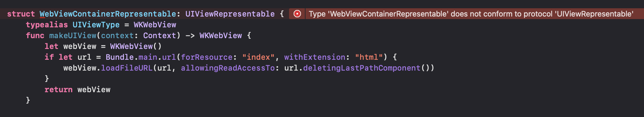The height and width of the screenshot is (117, 644).
Task: Click the Context parameter type
Action: point(159,35)
